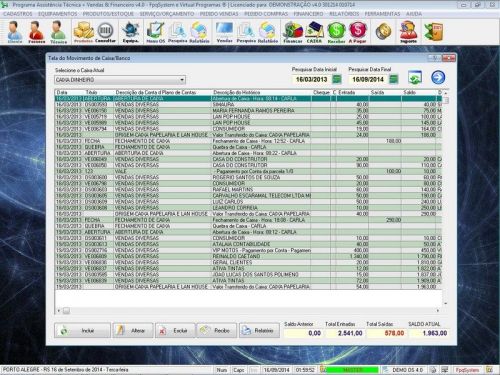Open the Técnico green-shirt person icon

[58, 32]
